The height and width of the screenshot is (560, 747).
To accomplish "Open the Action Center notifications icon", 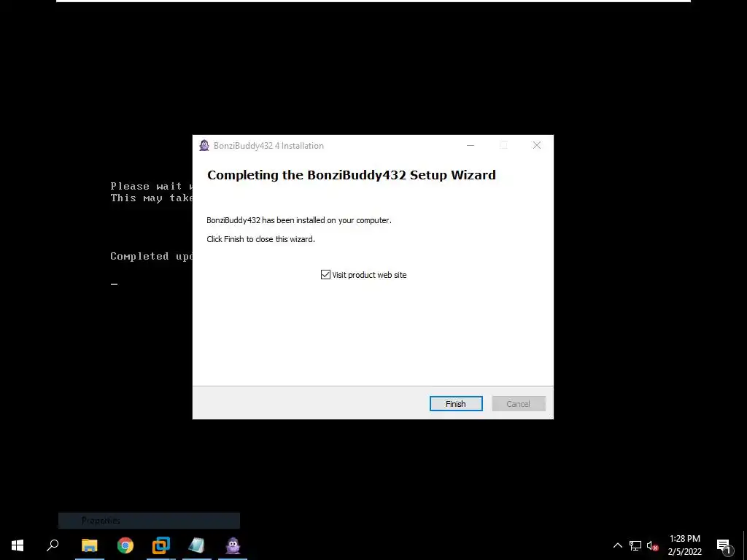I will (x=724, y=546).
